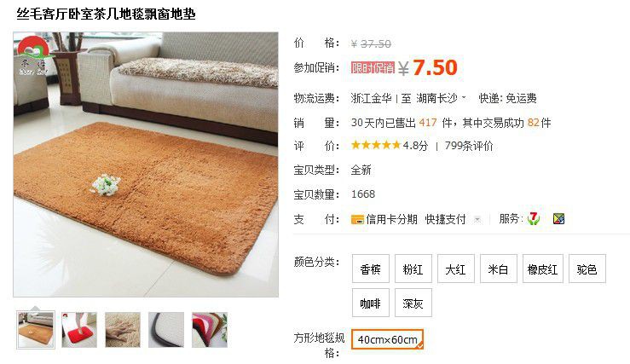Show the stacked color samples thumbnail
The image size is (630, 364).
point(210,330)
